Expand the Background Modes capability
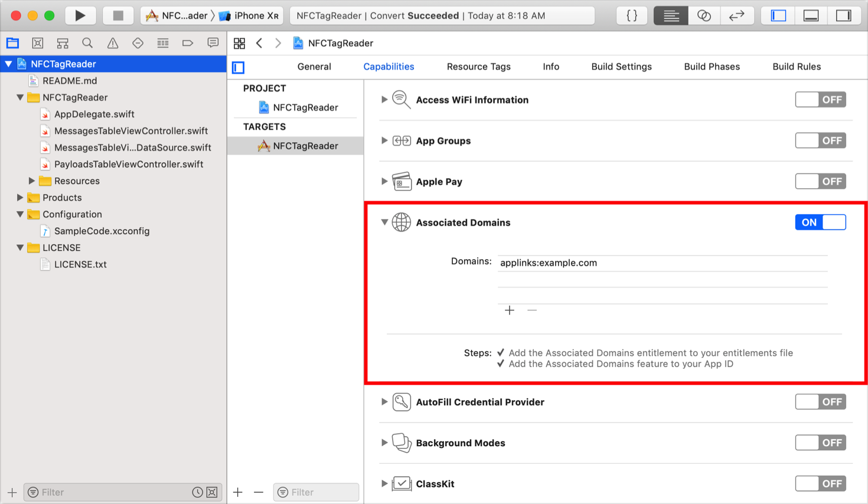This screenshot has width=868, height=504. (384, 443)
